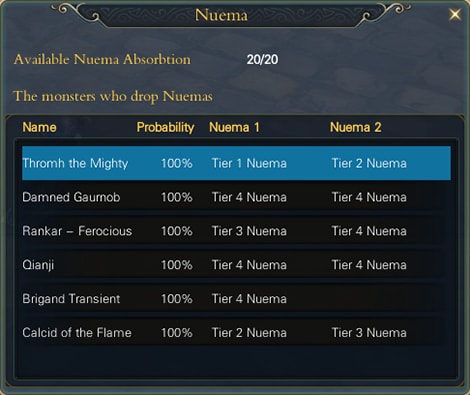Click Tier 1 Nuema in highlighted row
This screenshot has height=395, width=470.
[x=249, y=163]
